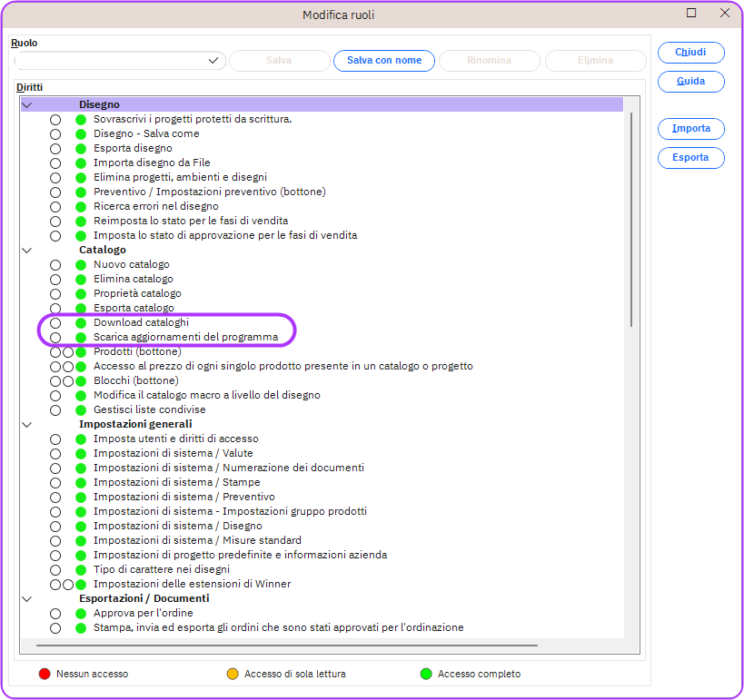Collapse the Catalogo category chevron

pyautogui.click(x=26, y=250)
